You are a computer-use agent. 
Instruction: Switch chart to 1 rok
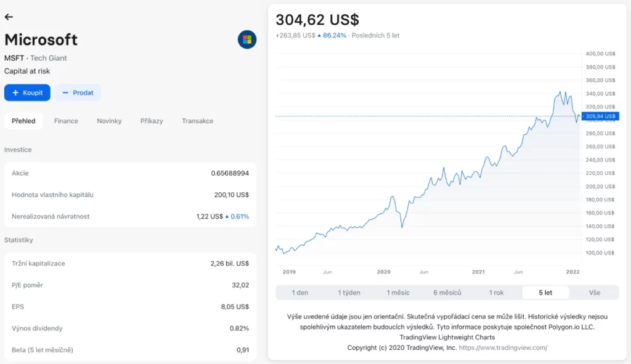click(x=496, y=293)
